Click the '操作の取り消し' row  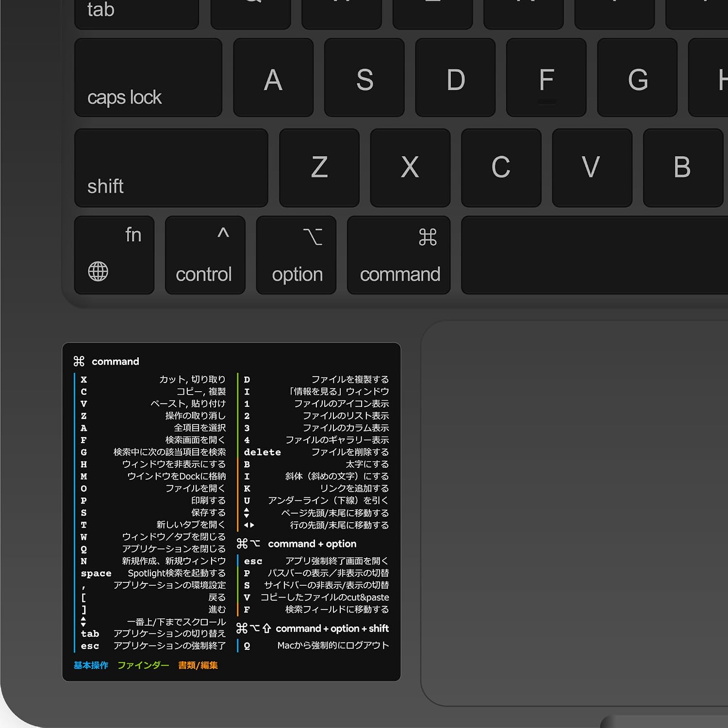153,416
